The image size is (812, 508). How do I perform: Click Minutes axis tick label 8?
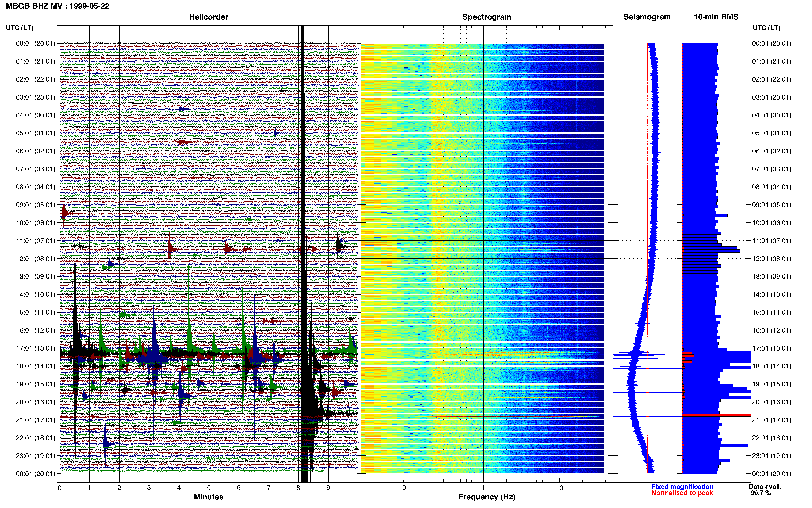[298, 488]
